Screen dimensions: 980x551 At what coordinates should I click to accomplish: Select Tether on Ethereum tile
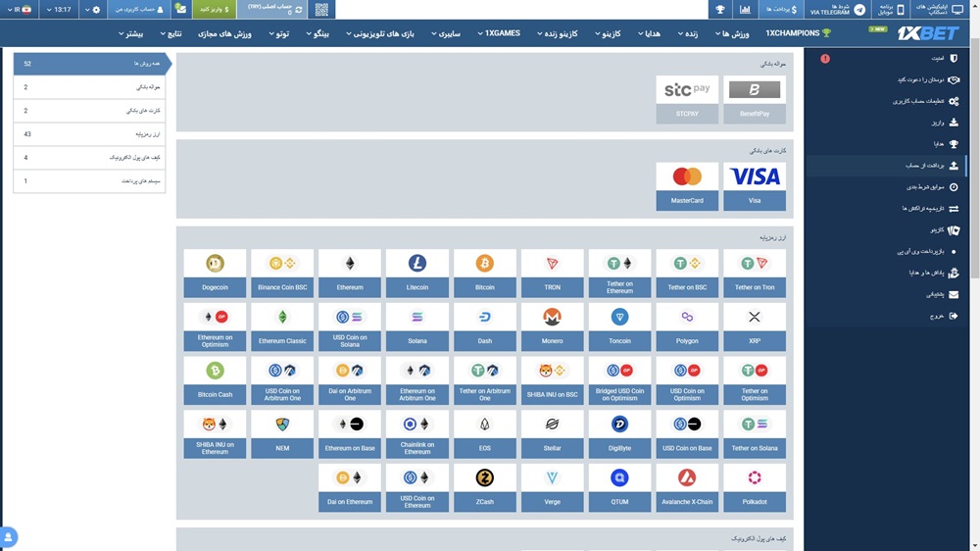619,273
